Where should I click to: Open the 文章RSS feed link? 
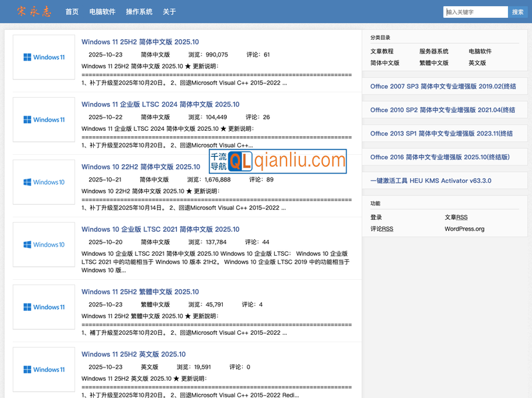tap(456, 217)
